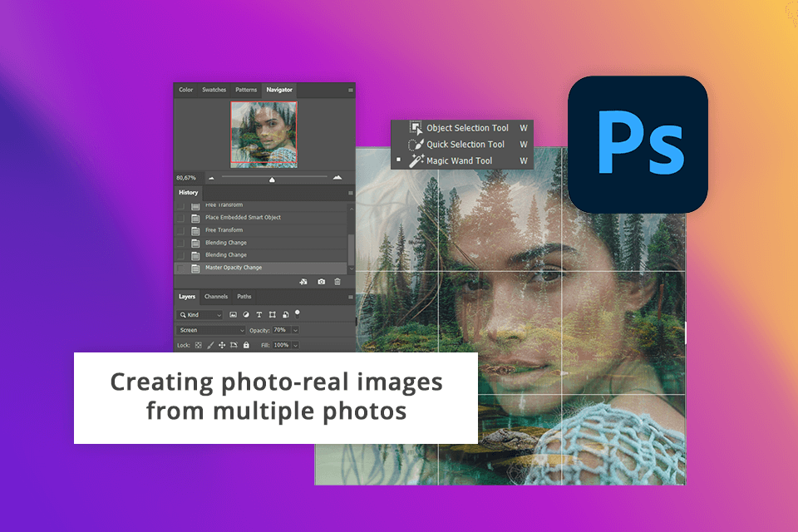This screenshot has width=798, height=532.
Task: Set history brush source for Place Embedded Smart Object
Action: [x=180, y=218]
